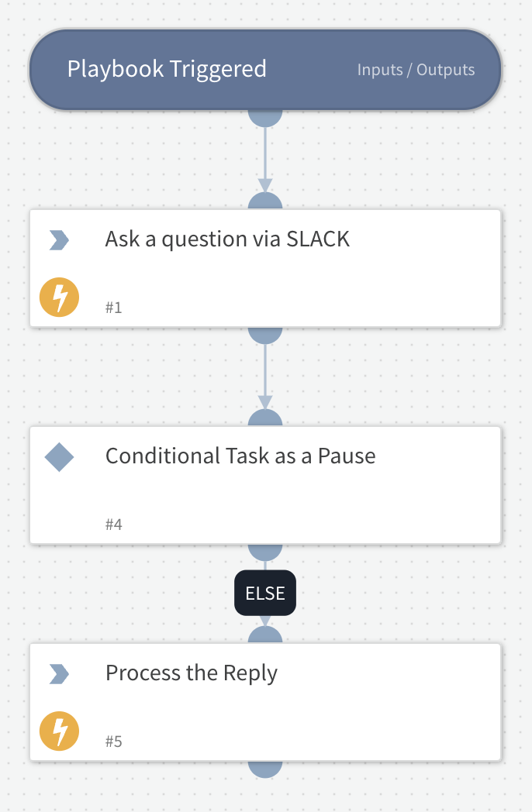The width and height of the screenshot is (532, 812).
Task: Open the Inputs / Outputs panel
Action: [416, 70]
